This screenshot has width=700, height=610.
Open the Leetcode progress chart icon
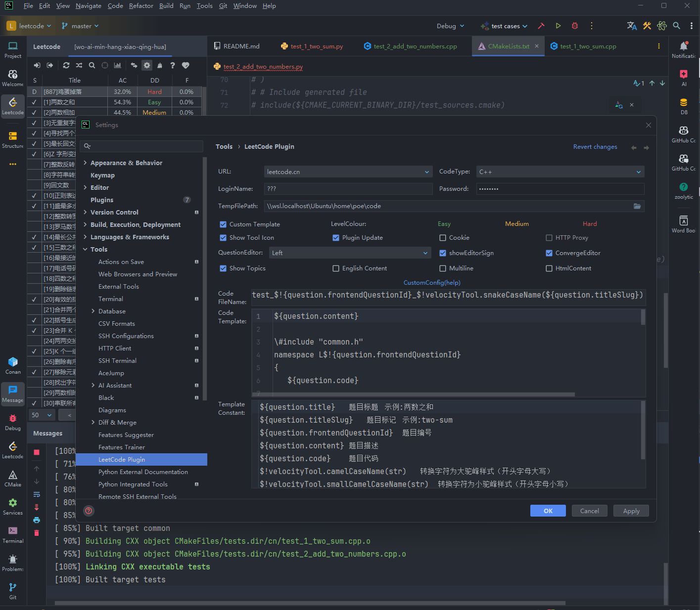118,65
